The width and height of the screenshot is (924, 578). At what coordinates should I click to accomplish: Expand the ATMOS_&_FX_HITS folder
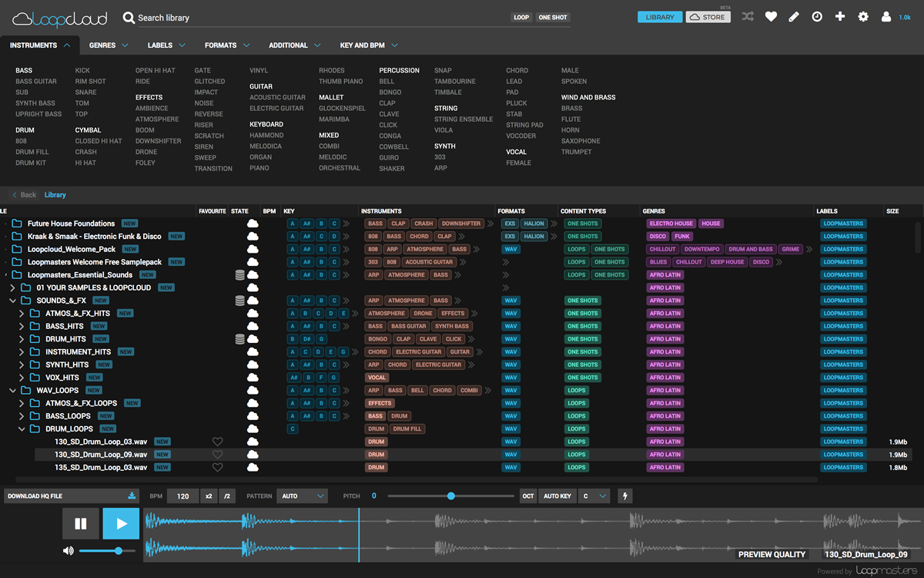tap(22, 314)
